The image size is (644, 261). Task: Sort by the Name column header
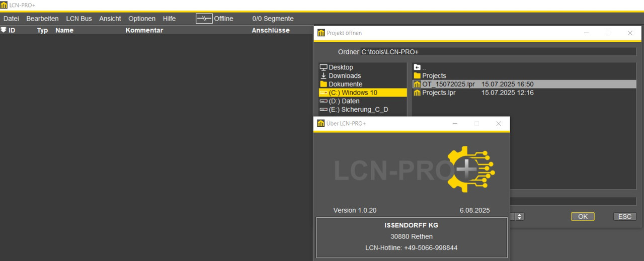tap(64, 30)
